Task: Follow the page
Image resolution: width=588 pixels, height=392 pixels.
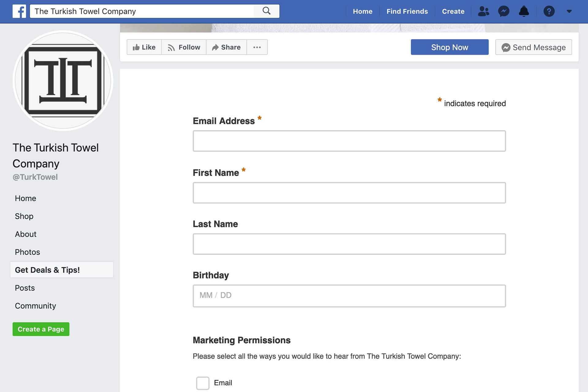Action: [x=184, y=47]
